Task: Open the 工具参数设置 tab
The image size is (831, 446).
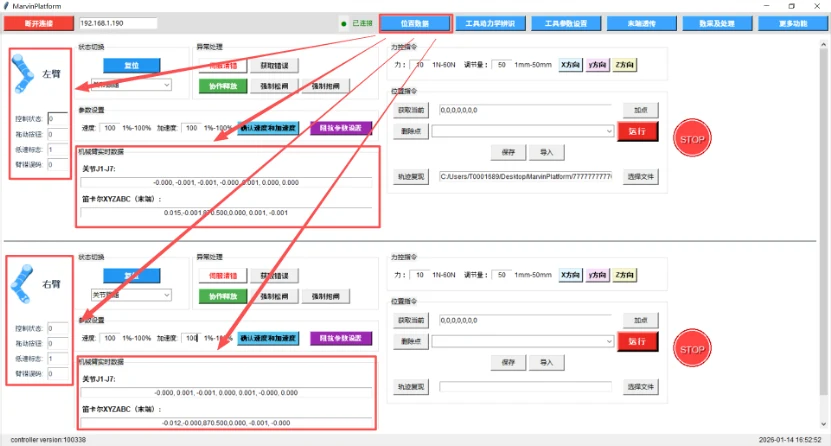Action: (x=566, y=23)
